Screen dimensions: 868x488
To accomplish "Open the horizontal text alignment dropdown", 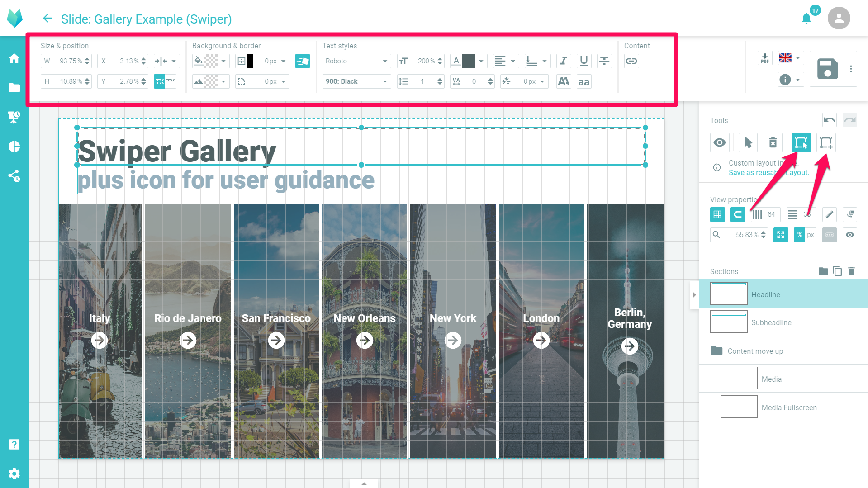I will tap(506, 61).
